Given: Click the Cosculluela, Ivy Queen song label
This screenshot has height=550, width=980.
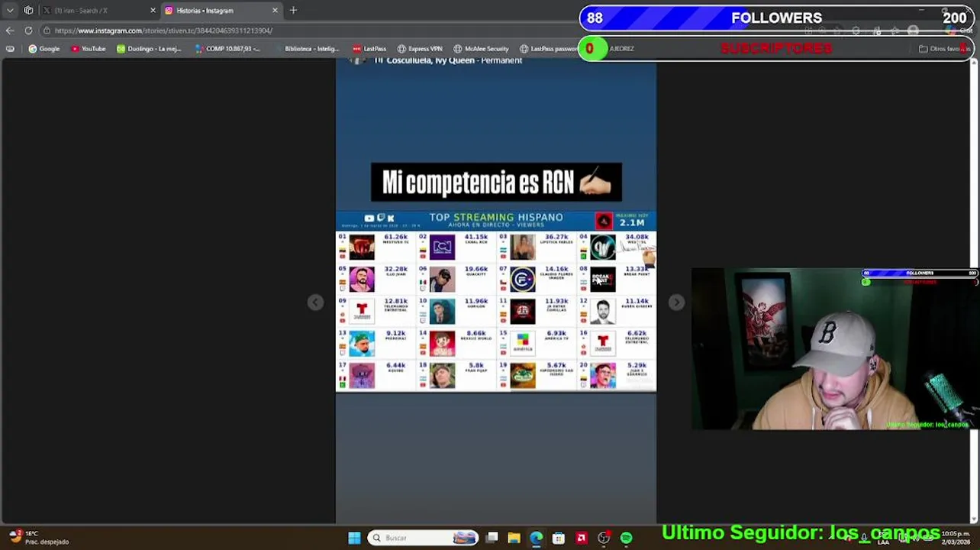Looking at the screenshot, I should click(447, 60).
